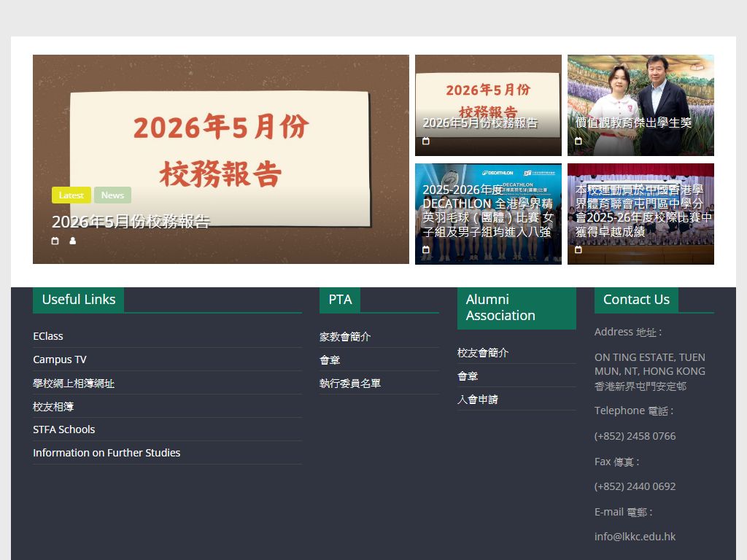Viewport: 747px width, 560px height.
Task: Click Telephone 電話 label
Action: (634, 411)
